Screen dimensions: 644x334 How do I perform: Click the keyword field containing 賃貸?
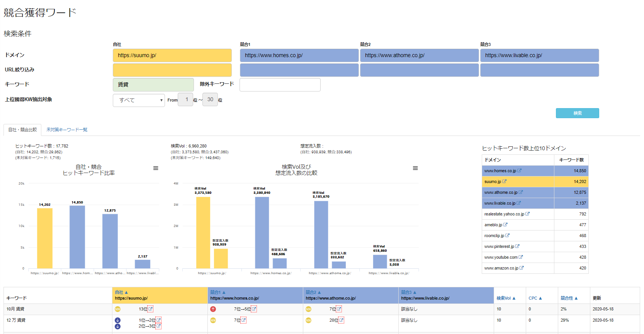pos(153,85)
